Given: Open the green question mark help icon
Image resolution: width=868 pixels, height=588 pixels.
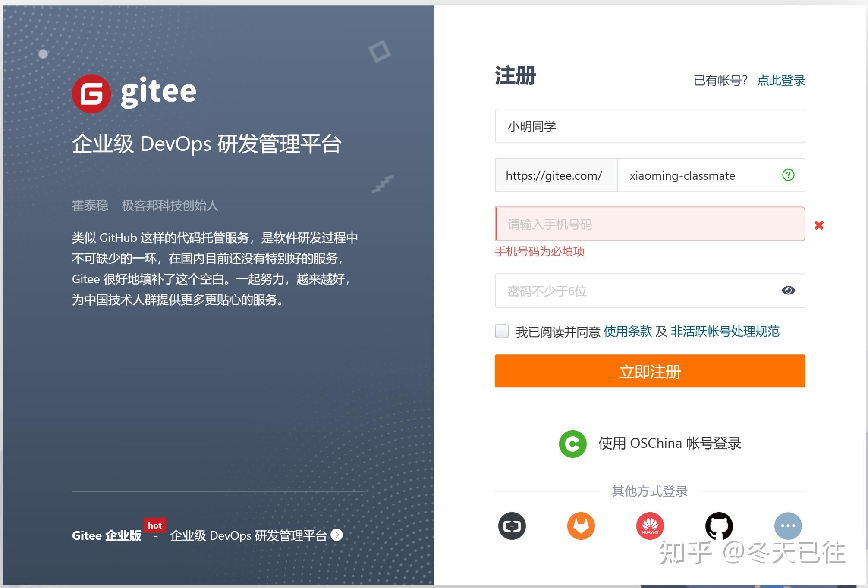Looking at the screenshot, I should coord(787,175).
